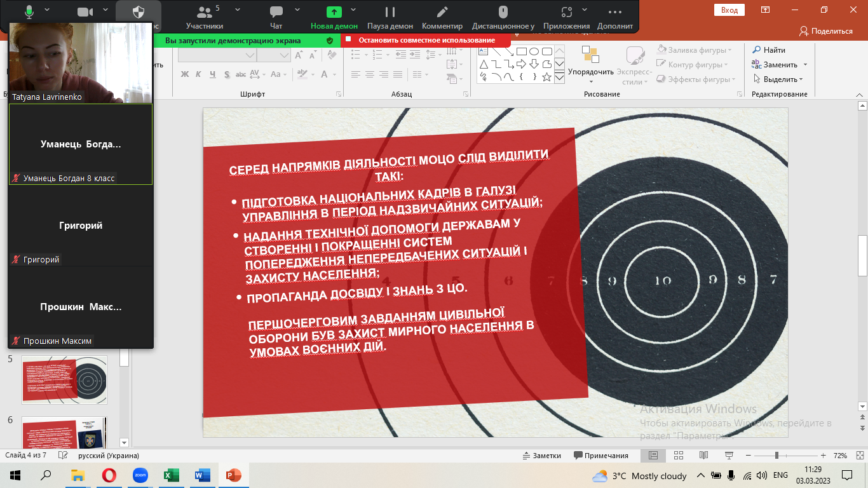The image size is (868, 488).
Task: Open More options (Дополнит) in Zoom
Action: tap(615, 17)
